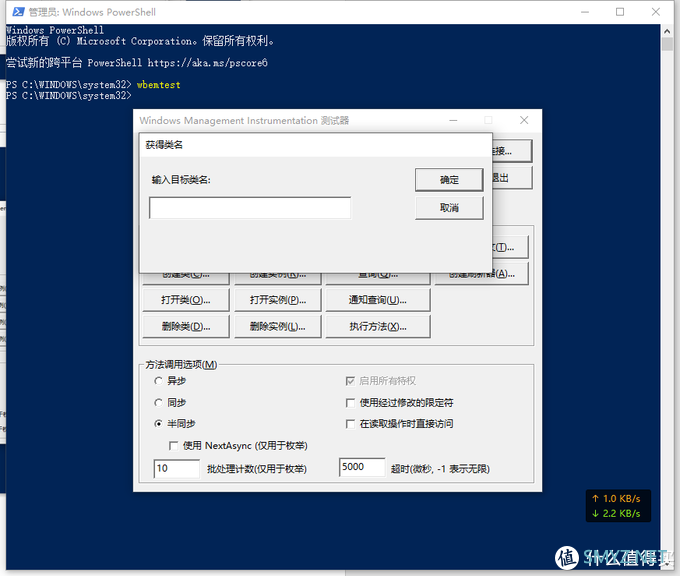The height and width of the screenshot is (576, 680).
Task: Select the 异步 radio option
Action: (159, 381)
